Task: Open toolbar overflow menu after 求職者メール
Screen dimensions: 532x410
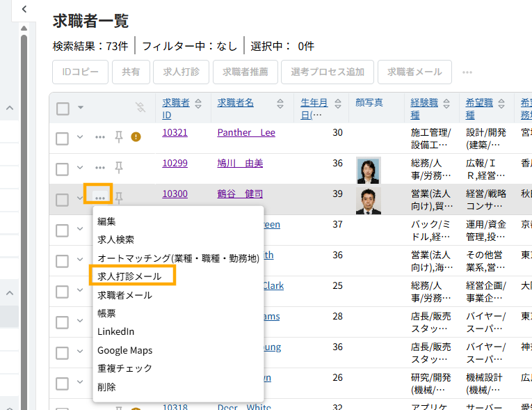Action: pyautogui.click(x=467, y=72)
